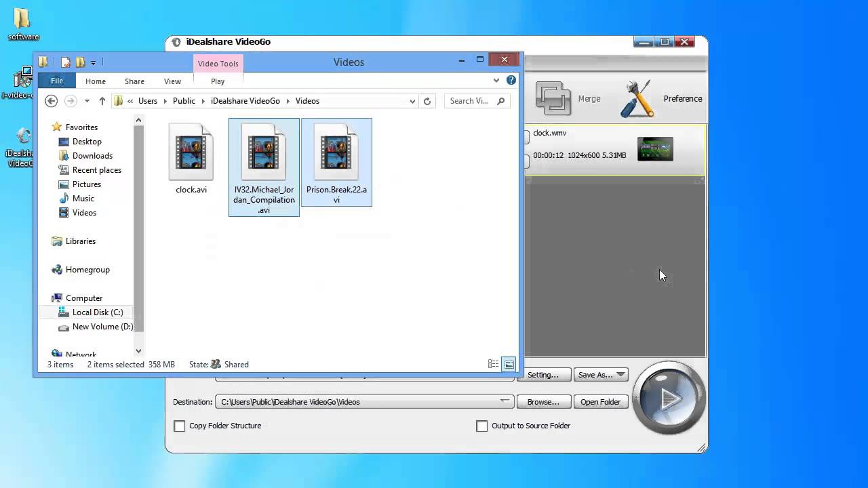868x488 pixels.
Task: Click the clock.wmv output device thumbnail
Action: point(655,148)
